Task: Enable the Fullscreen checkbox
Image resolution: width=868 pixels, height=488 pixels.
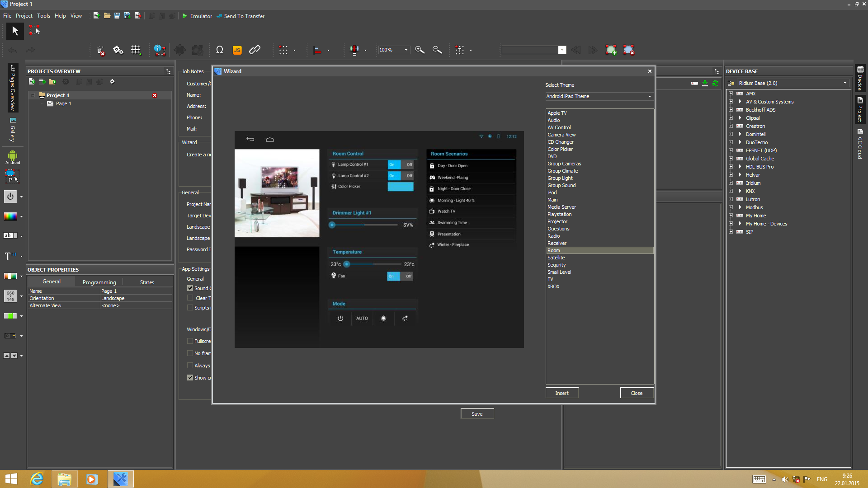Action: (190, 341)
